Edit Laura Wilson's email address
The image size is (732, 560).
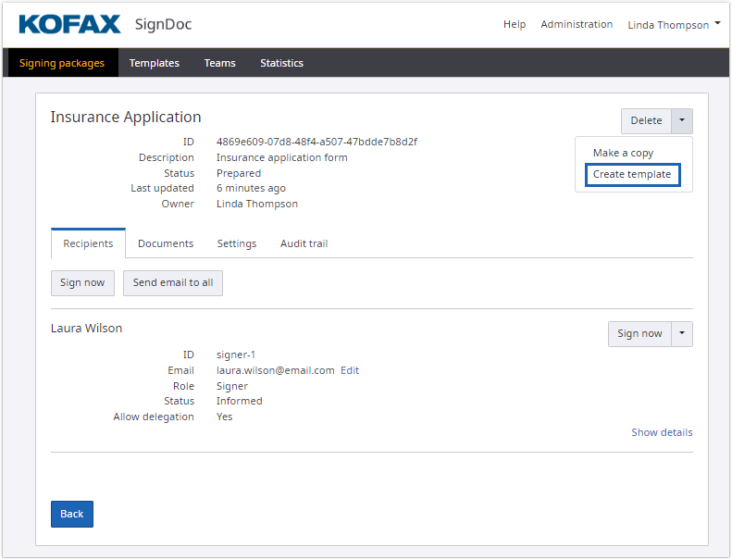pyautogui.click(x=350, y=370)
